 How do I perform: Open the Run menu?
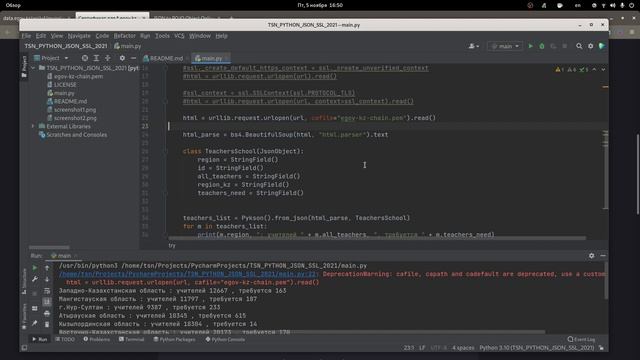point(145,36)
